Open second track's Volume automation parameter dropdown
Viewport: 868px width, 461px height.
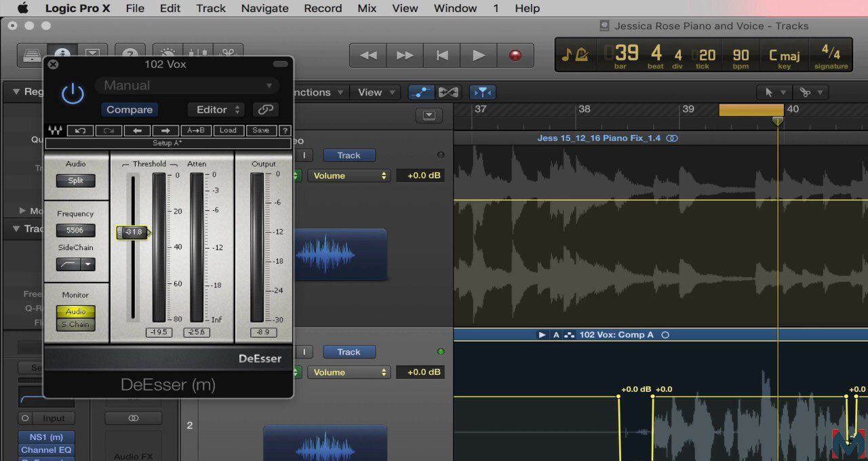(x=349, y=372)
